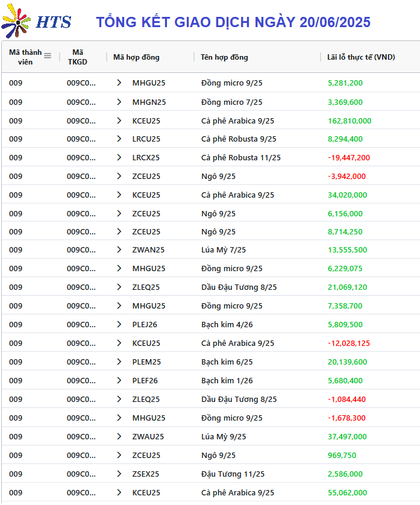Screen dimensions: 420x505
Task: Expand the PLEF26 row chevron
Action: point(119,380)
